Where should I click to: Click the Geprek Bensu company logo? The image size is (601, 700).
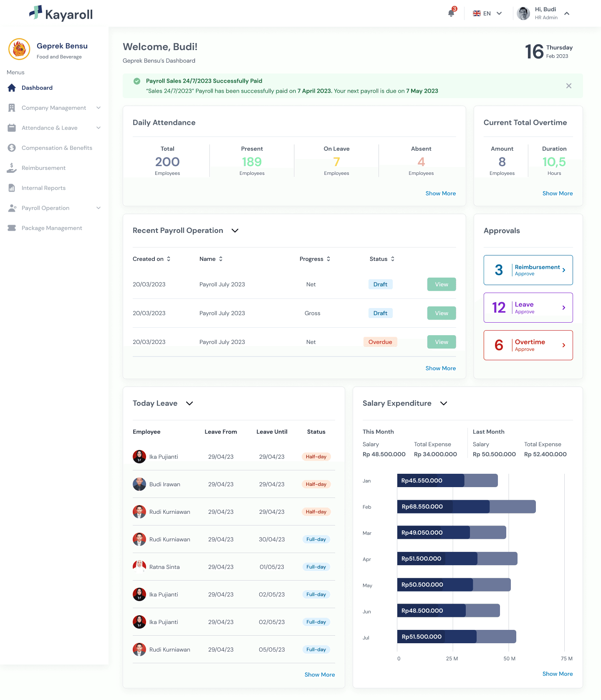(x=19, y=49)
